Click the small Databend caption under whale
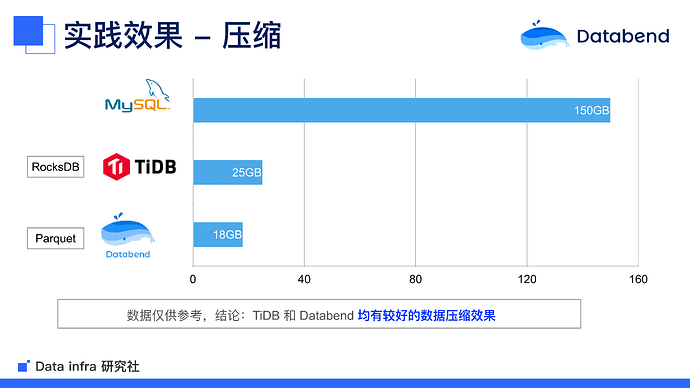690x388 pixels. coord(128,254)
